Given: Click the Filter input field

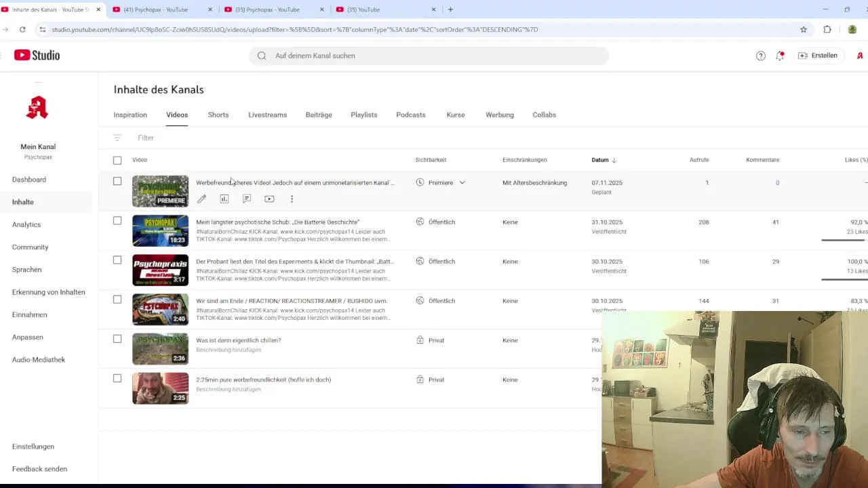Looking at the screenshot, I should (146, 138).
